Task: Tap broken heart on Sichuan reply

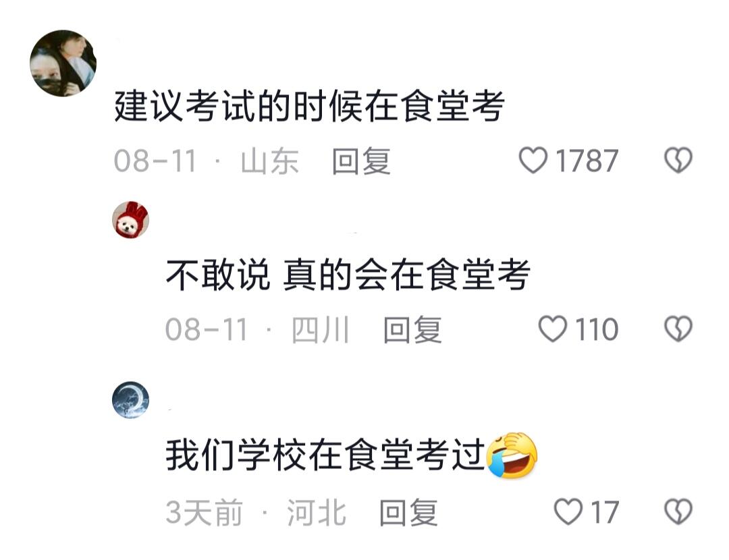Action: pyautogui.click(x=678, y=329)
